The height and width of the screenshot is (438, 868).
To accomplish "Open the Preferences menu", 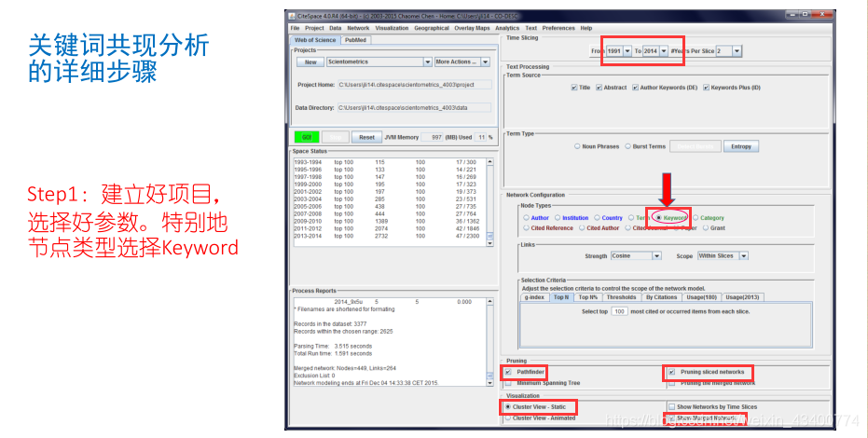I will point(558,28).
